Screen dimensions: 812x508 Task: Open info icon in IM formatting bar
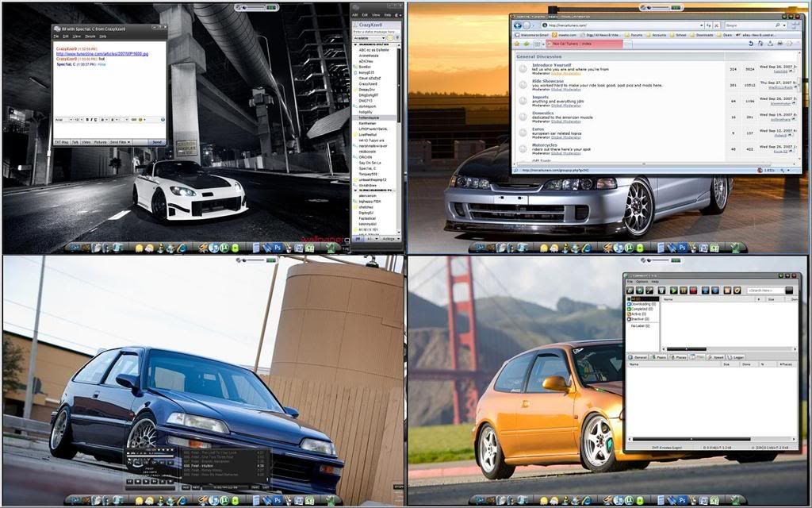point(163,120)
